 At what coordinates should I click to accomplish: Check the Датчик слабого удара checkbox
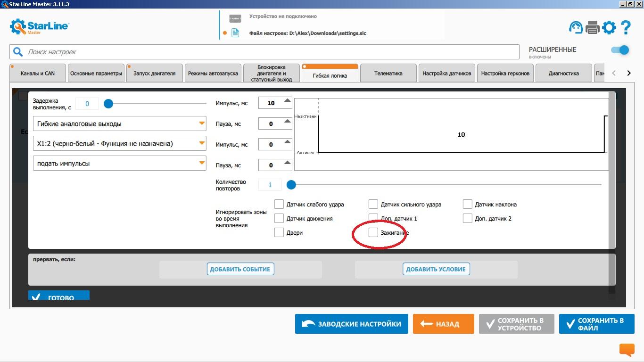[x=279, y=204]
